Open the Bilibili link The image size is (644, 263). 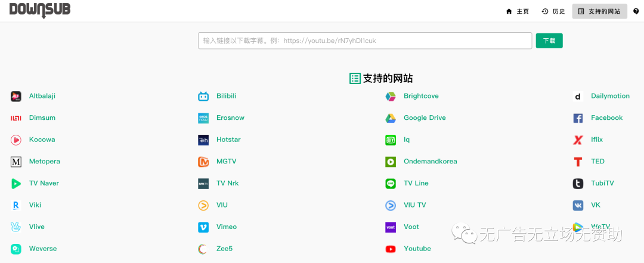(227, 96)
